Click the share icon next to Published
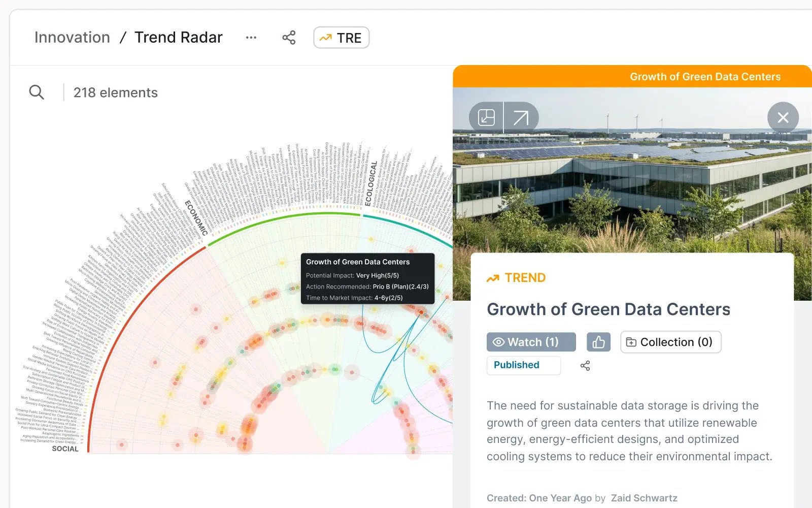 (x=585, y=366)
